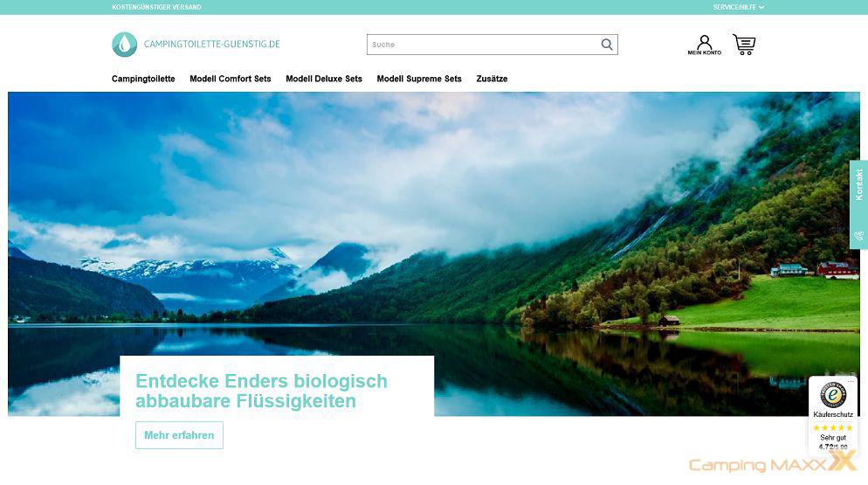Click the three-dots menu on Trusted Shops widget
The width and height of the screenshot is (868, 485).
851,381
